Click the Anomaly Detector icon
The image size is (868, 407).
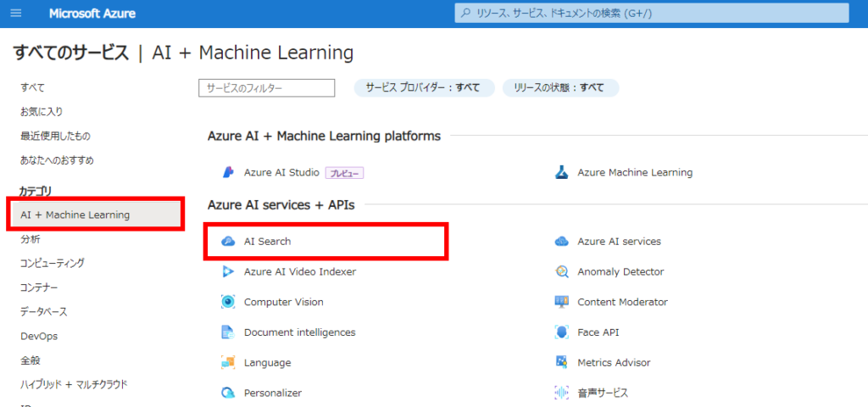point(562,272)
